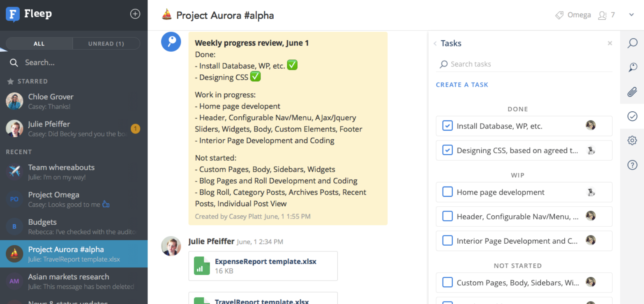Check off Home page development task
The width and height of the screenshot is (644, 304).
448,192
